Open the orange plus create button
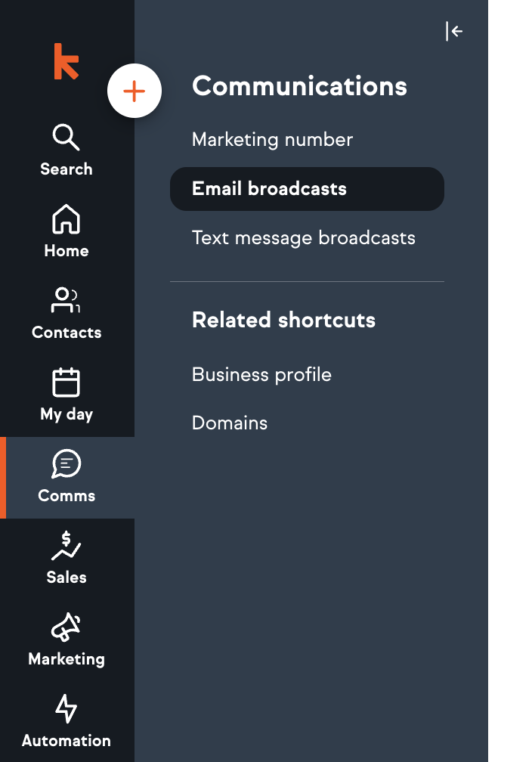This screenshot has width=532, height=762. tap(134, 91)
